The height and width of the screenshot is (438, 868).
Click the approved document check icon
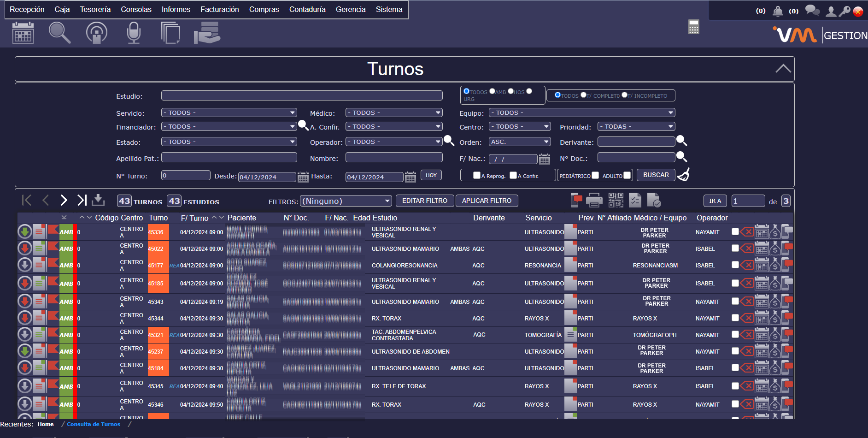point(654,200)
